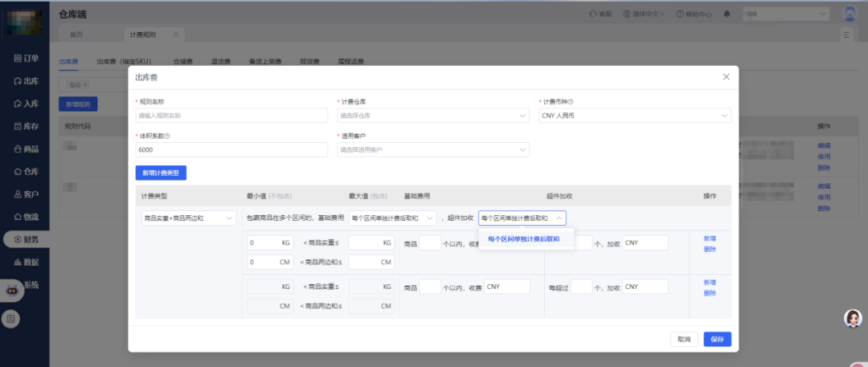Click the 订单 orders sidebar icon

[x=18, y=58]
